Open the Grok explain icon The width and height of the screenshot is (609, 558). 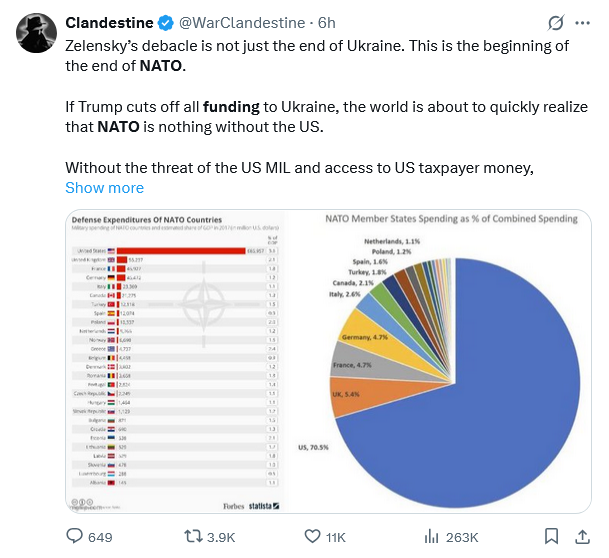[556, 23]
